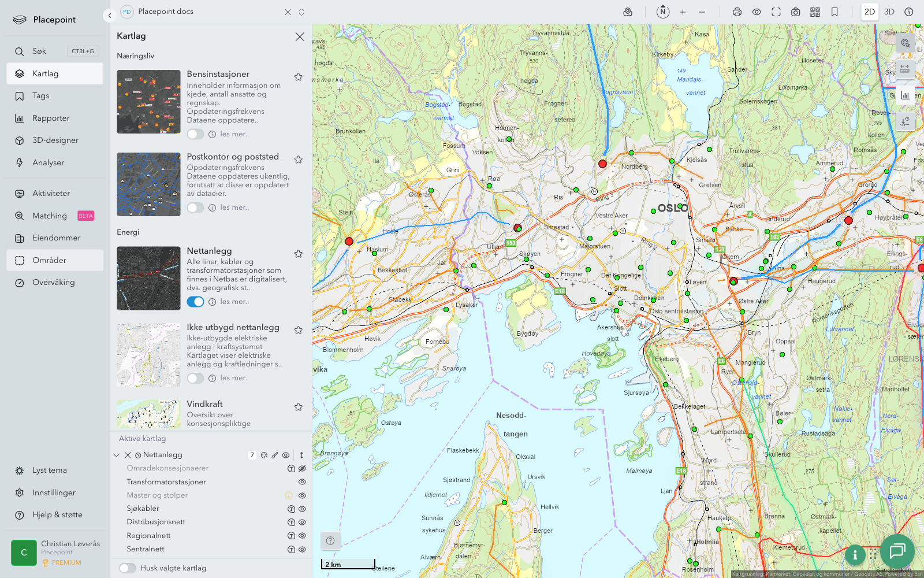Open Hjelp & støtte
Screen dimensions: 924x578
tap(57, 515)
